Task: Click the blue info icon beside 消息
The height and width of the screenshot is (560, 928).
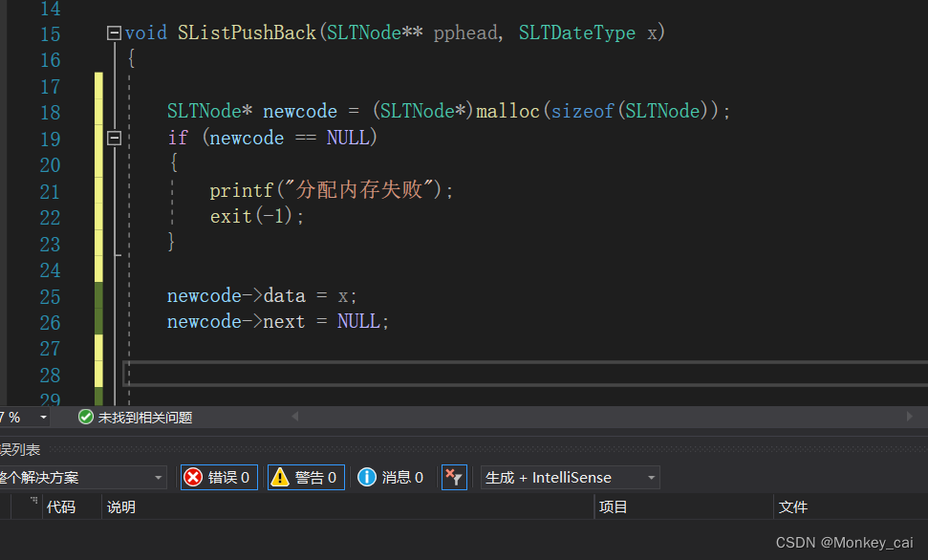Action: pos(368,477)
